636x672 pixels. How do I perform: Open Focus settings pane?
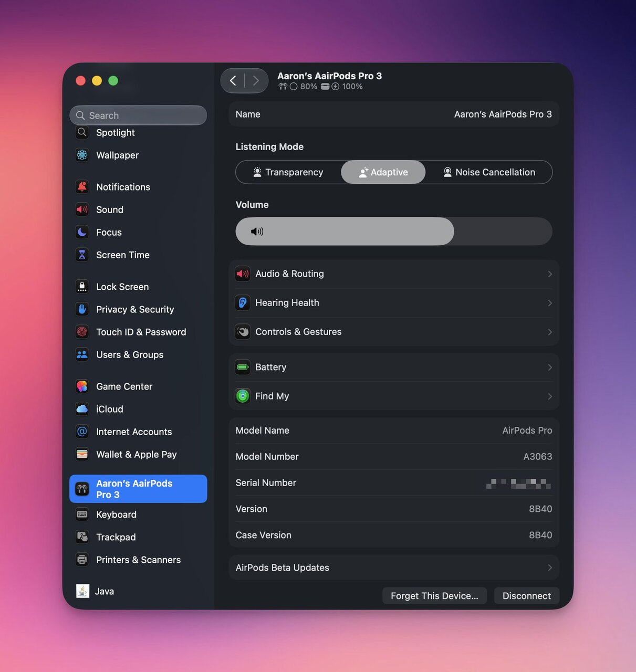coord(138,232)
